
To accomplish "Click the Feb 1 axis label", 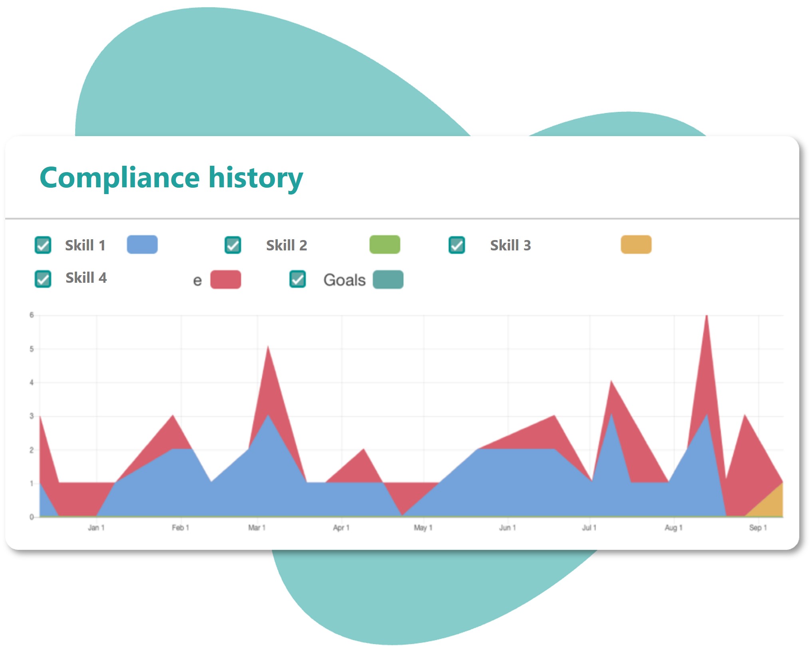I will coord(180,528).
